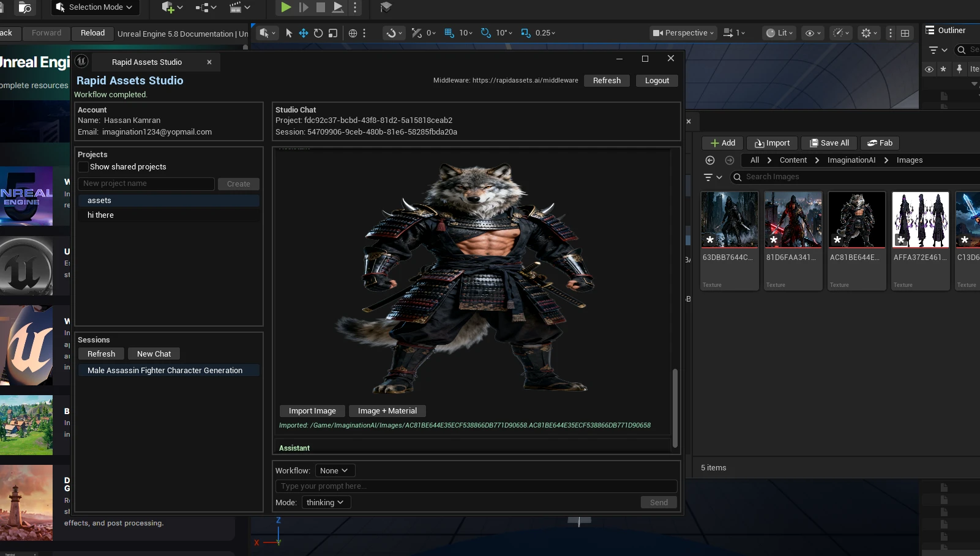Start a New Chat session
Image resolution: width=980 pixels, height=556 pixels.
[x=154, y=354]
